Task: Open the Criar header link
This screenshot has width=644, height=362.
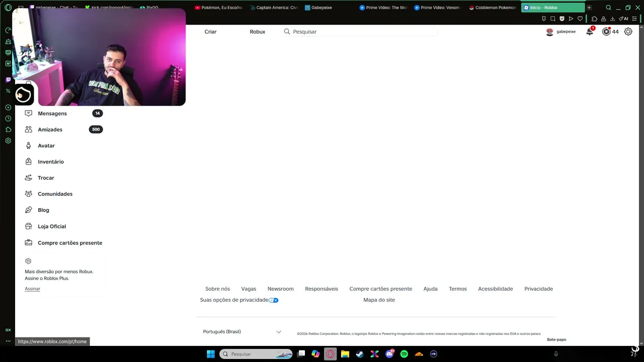Action: point(210,32)
